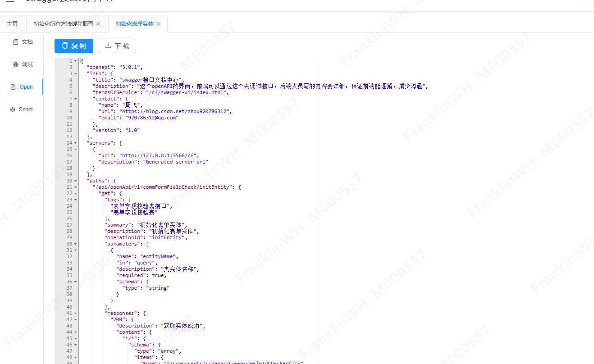The width and height of the screenshot is (594, 364).
Task: Click the "http://127.0.0.1:5566/cf" server url
Action: (x=158, y=155)
